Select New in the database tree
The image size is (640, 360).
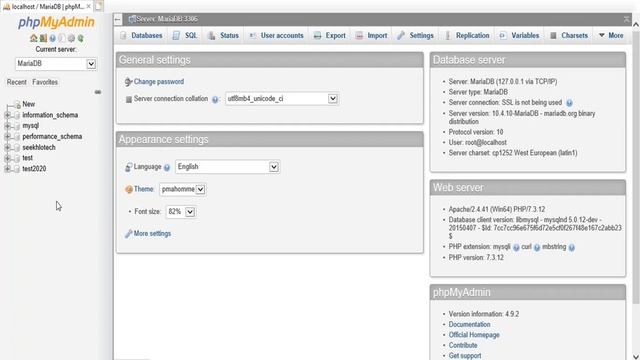[29, 104]
